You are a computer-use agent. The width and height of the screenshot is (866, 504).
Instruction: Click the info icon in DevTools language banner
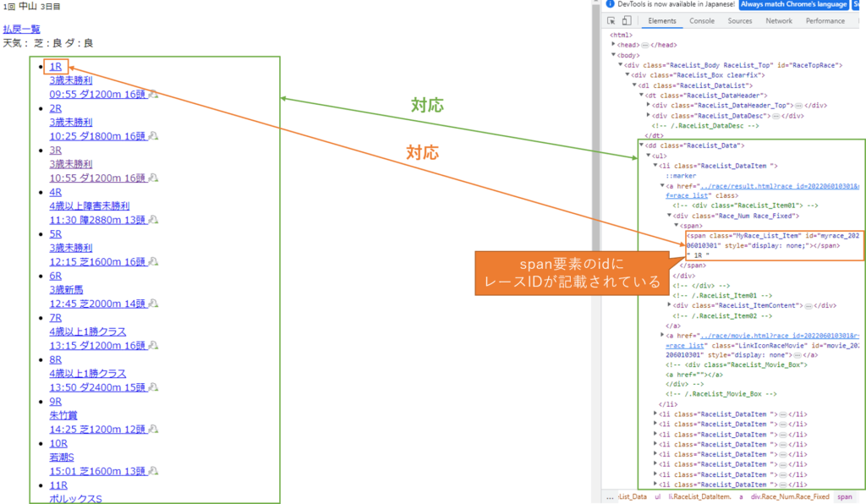610,4
